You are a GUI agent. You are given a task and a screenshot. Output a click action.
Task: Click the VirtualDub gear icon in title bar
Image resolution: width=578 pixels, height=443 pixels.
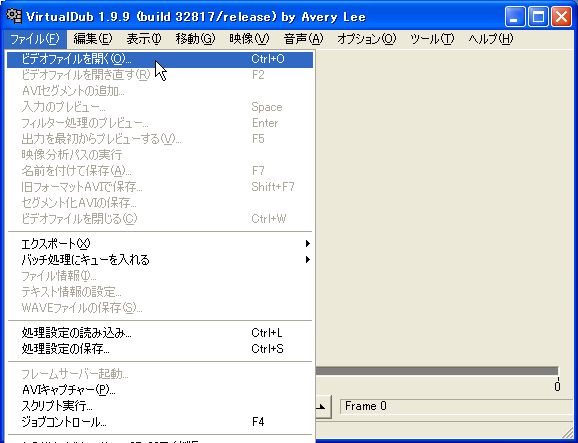14,16
